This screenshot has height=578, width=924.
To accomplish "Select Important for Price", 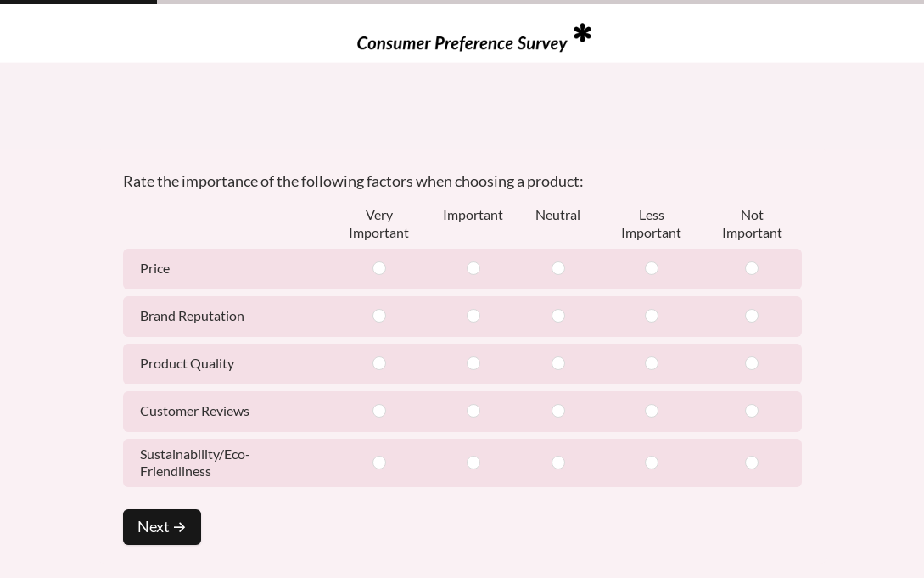I will coord(473,268).
